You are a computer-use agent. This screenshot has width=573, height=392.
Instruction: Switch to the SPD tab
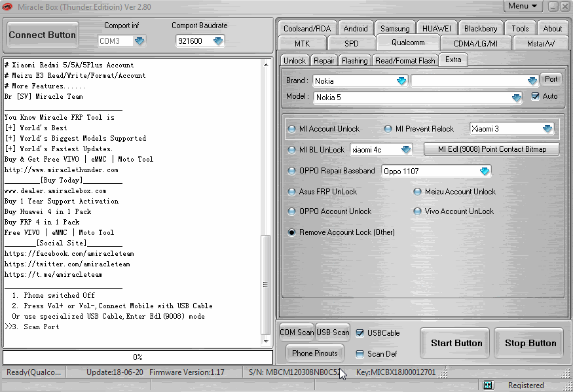click(352, 43)
